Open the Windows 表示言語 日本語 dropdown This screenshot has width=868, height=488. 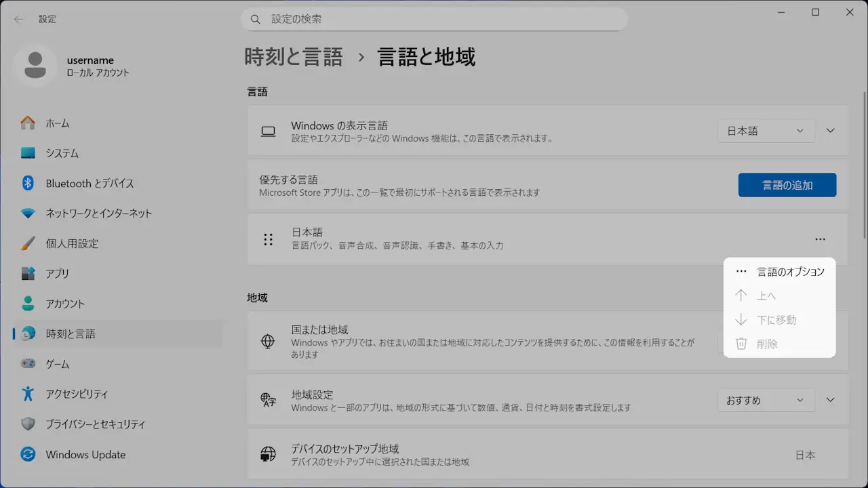point(766,131)
